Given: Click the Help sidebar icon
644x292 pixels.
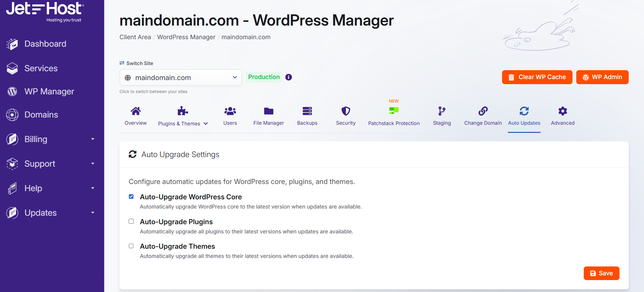Looking at the screenshot, I should 12,188.
